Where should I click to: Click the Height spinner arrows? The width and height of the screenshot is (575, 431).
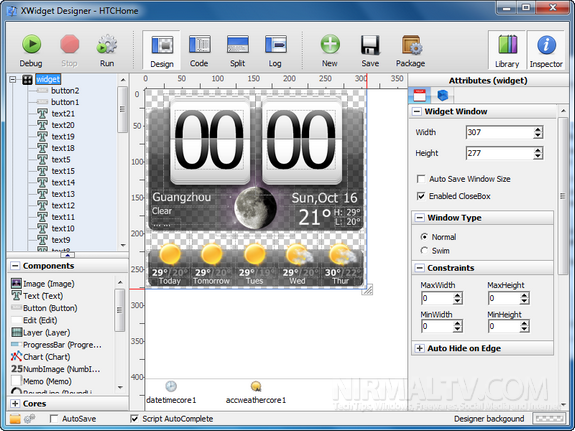(538, 153)
